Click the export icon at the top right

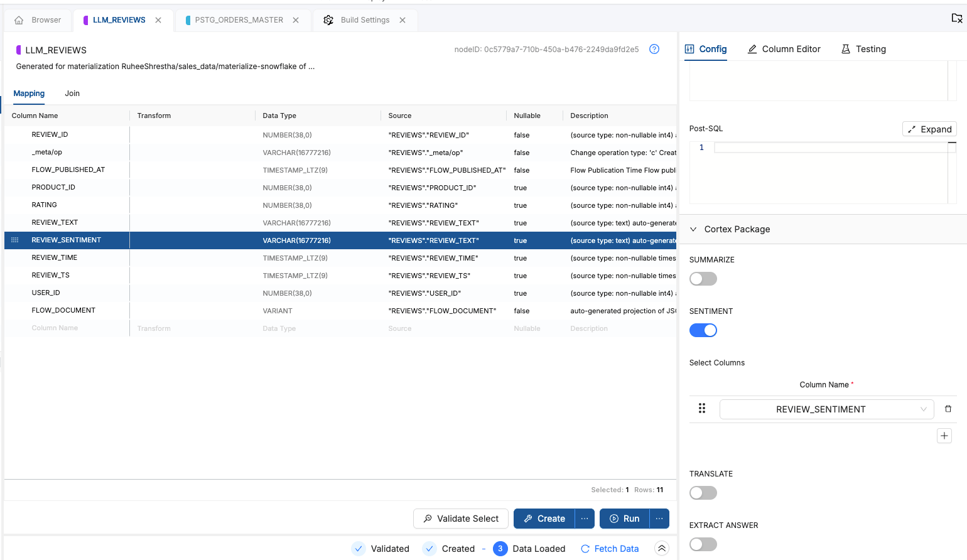click(x=956, y=19)
